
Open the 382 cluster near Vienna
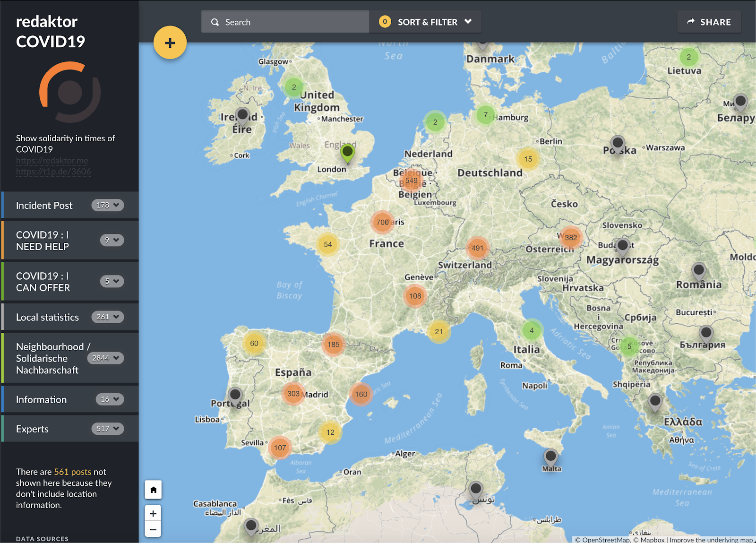[571, 238]
